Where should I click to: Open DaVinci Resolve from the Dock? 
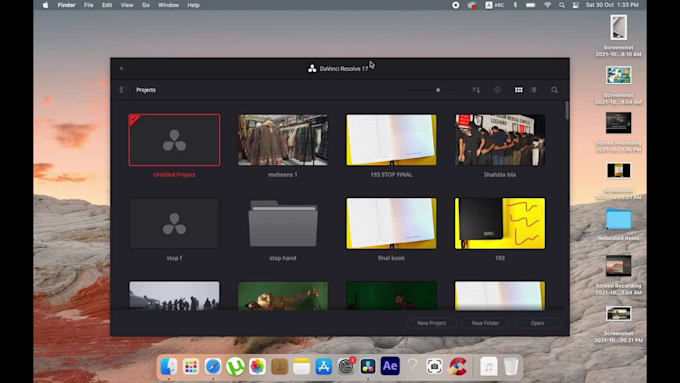pyautogui.click(x=368, y=367)
